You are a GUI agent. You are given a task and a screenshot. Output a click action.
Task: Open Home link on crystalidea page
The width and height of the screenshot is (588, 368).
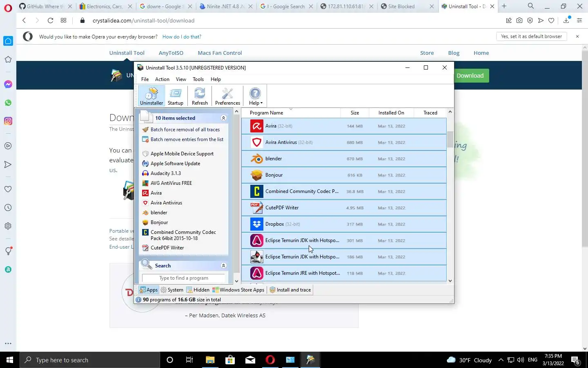(481, 53)
